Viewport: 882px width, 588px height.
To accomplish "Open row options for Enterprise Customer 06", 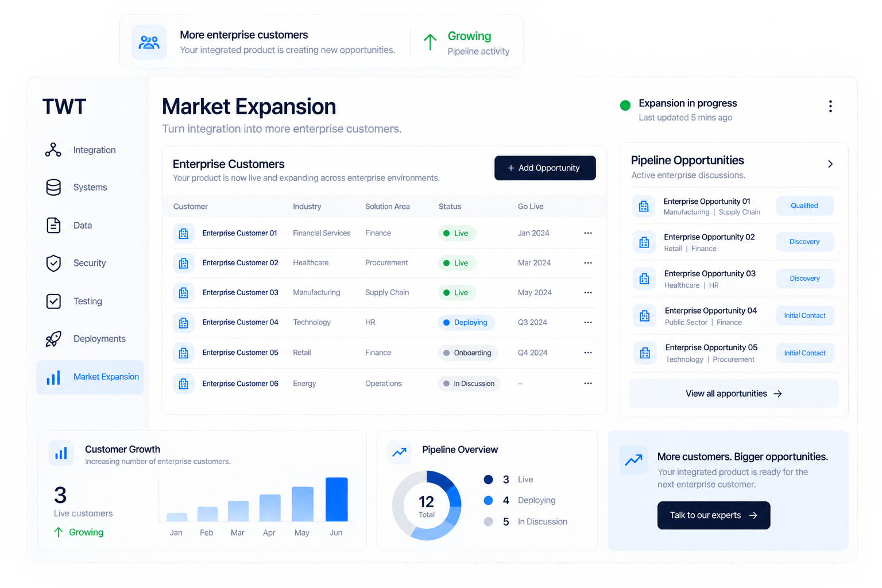I will (x=588, y=383).
